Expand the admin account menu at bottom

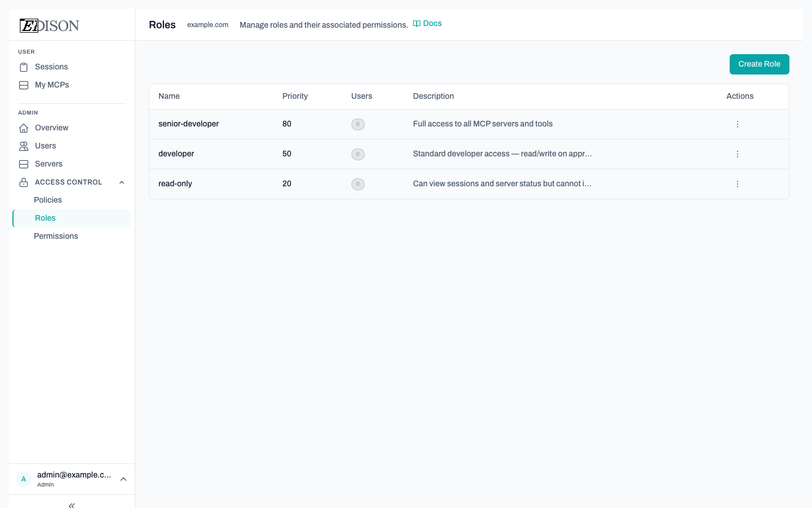pyautogui.click(x=123, y=479)
